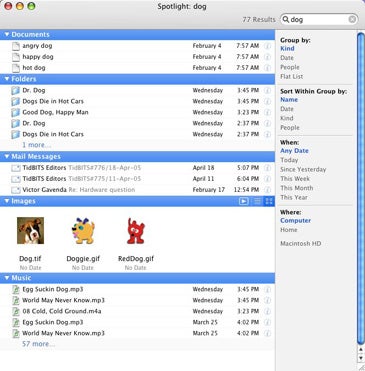Group results by People
Viewport: 365px width, 371px height.
290,67
